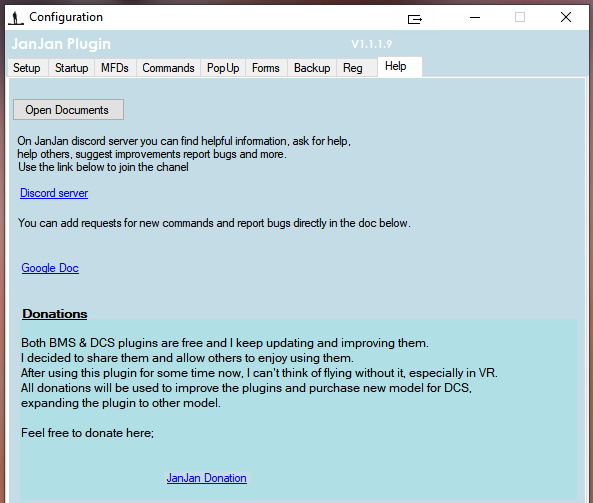Open the PopUp tab
This screenshot has width=593, height=503.
pos(223,68)
